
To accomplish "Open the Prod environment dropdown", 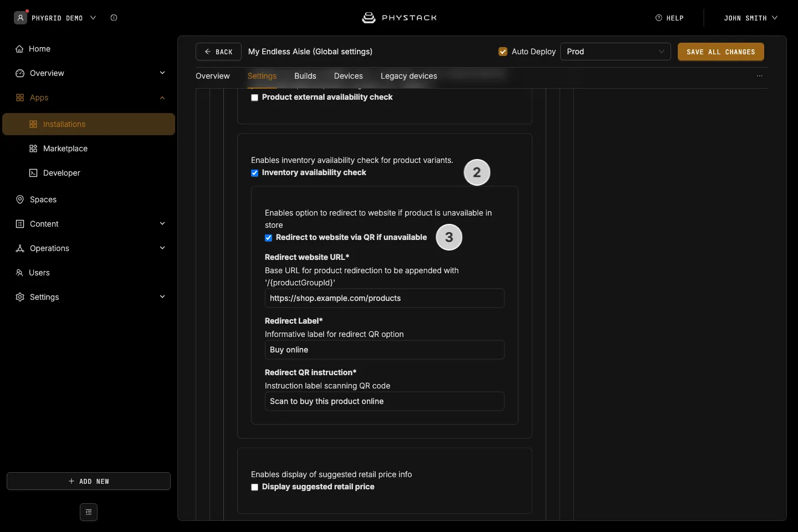I will coord(616,52).
